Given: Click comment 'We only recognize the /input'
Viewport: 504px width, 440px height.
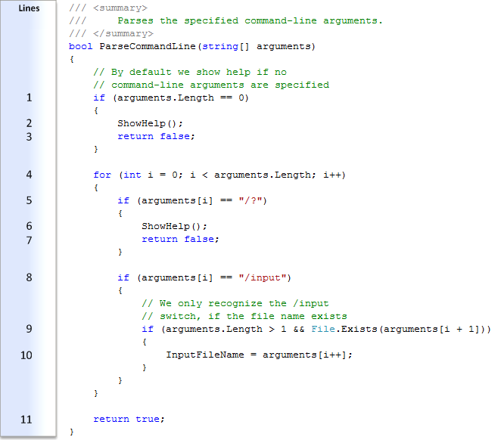Looking at the screenshot, I should (244, 303).
